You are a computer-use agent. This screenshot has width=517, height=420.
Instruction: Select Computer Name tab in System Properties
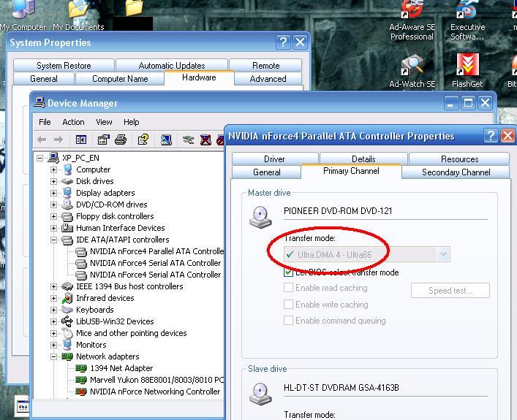click(120, 78)
